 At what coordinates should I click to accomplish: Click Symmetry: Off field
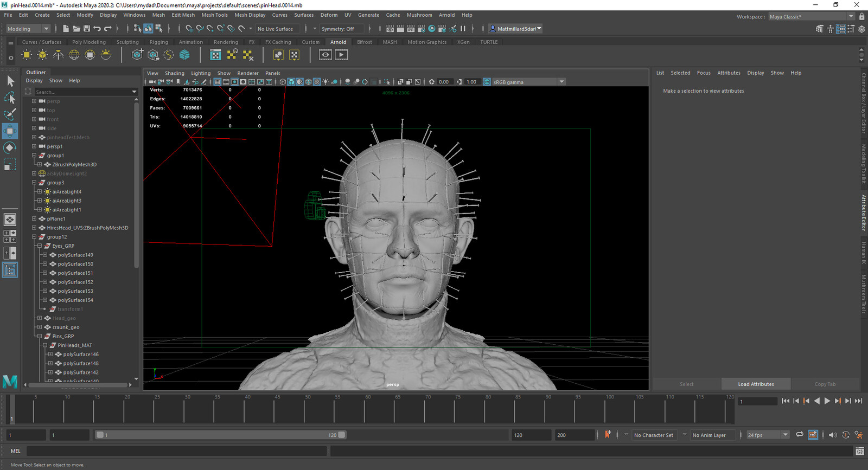click(x=341, y=29)
